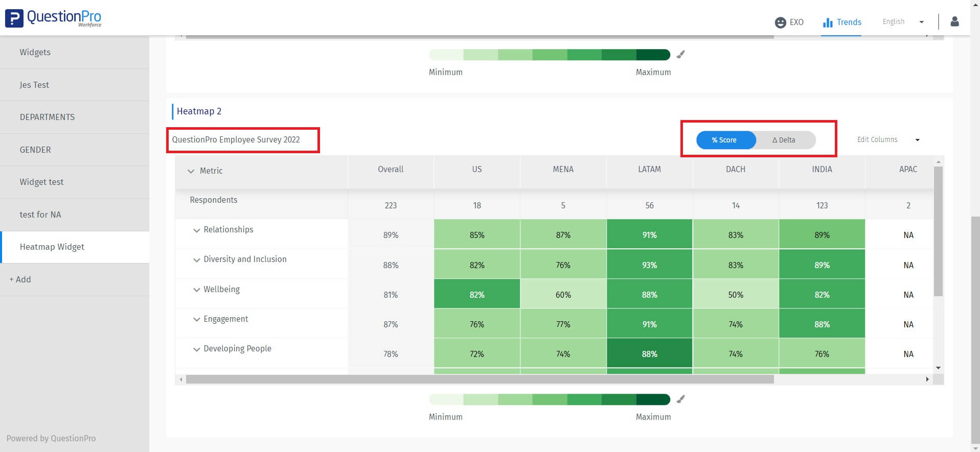This screenshot has height=452, width=980.
Task: Open the English language dropdown
Action: pos(903,22)
